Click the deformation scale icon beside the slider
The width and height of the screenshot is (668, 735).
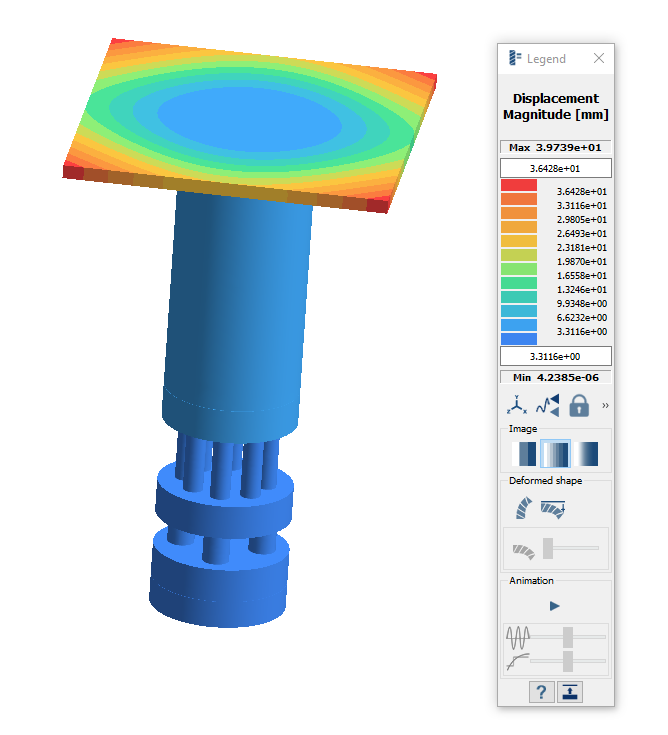523,551
